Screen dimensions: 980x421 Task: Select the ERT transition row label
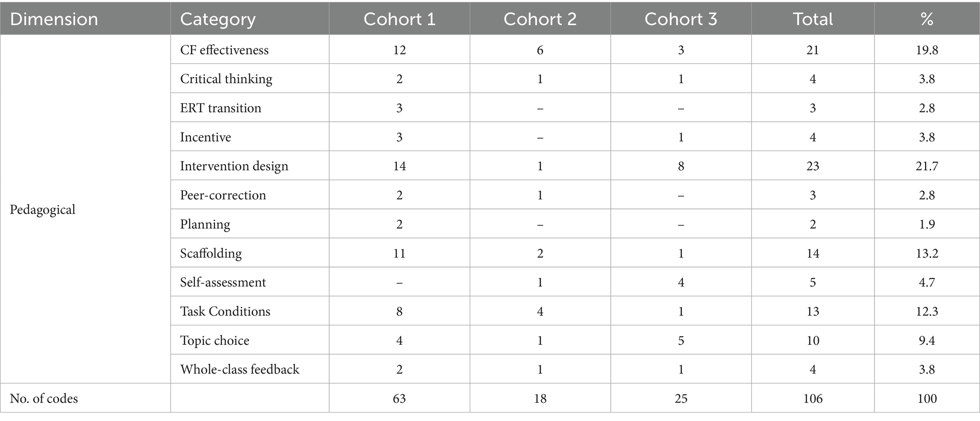coord(220,108)
